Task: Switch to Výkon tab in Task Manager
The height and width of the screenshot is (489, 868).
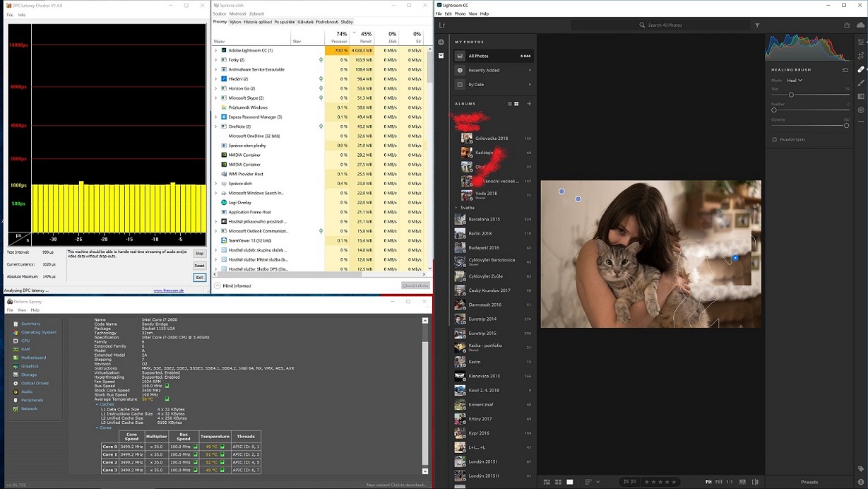Action: coord(235,22)
